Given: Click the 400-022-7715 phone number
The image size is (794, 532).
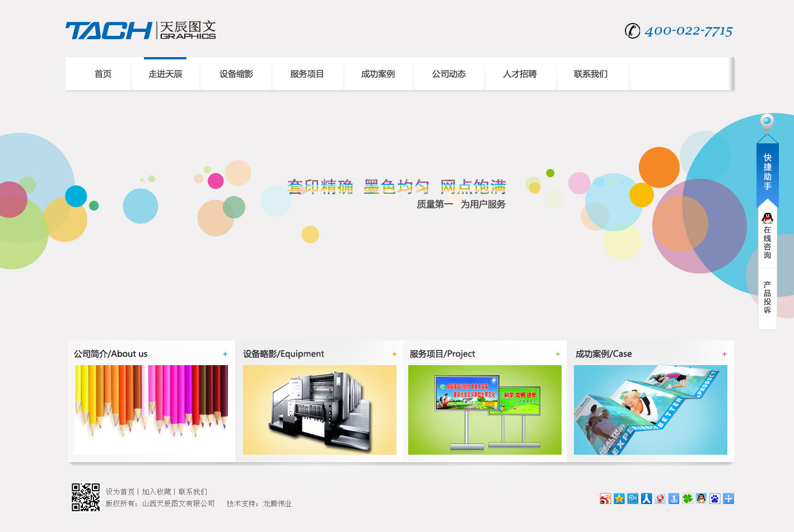Looking at the screenshot, I should [x=689, y=31].
